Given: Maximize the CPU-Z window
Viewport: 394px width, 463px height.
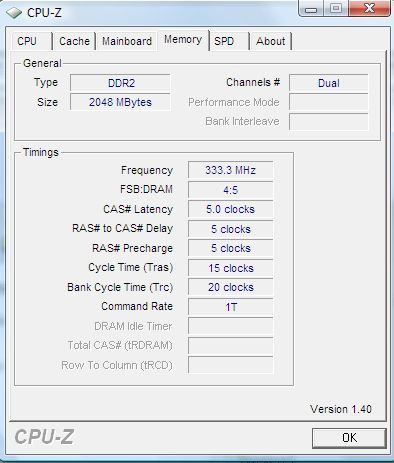Looking at the screenshot, I should (336, 8).
